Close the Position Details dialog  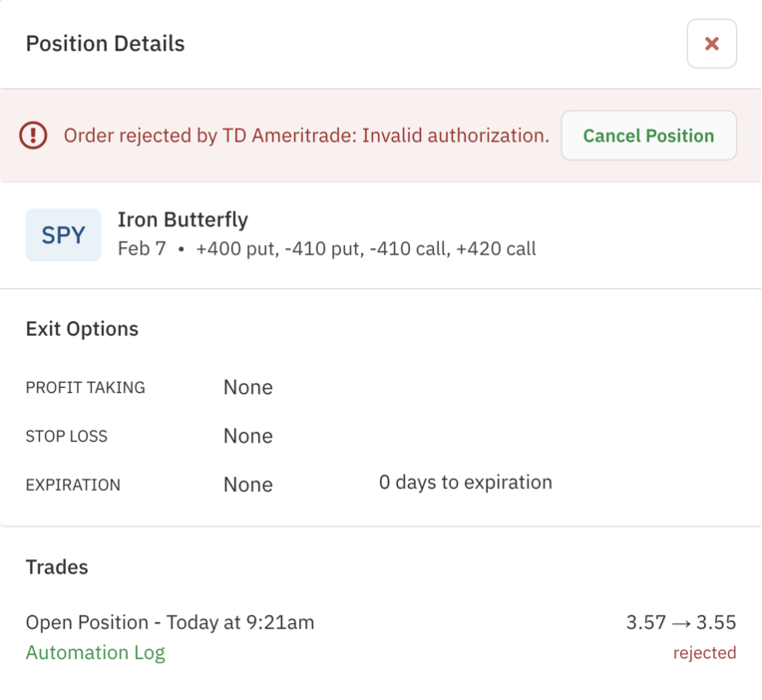click(711, 44)
